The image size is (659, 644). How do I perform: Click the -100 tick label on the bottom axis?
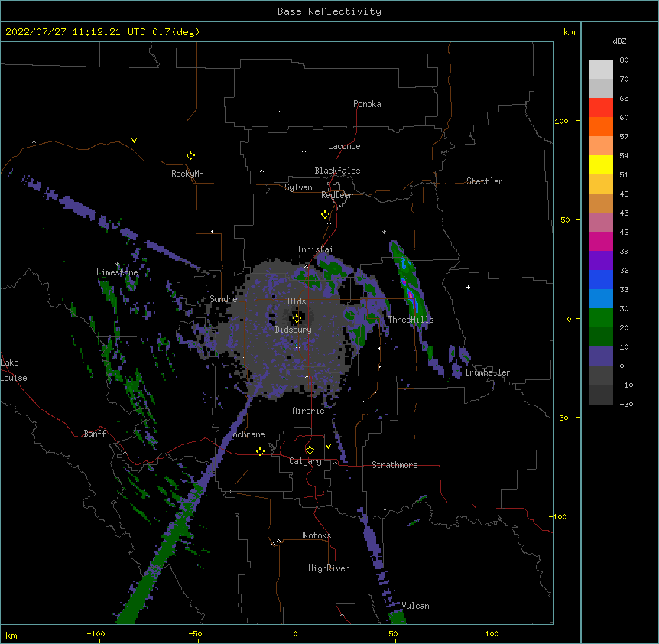point(96,633)
